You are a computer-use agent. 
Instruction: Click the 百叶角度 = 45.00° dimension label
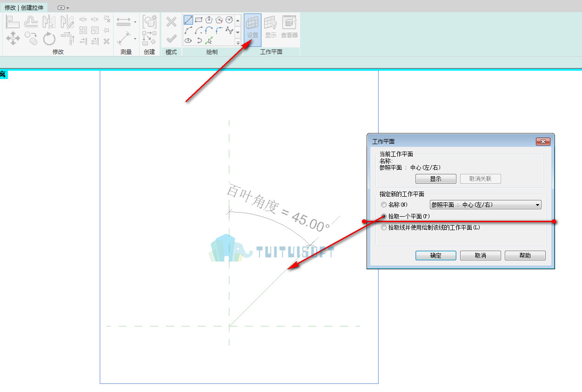click(x=278, y=208)
